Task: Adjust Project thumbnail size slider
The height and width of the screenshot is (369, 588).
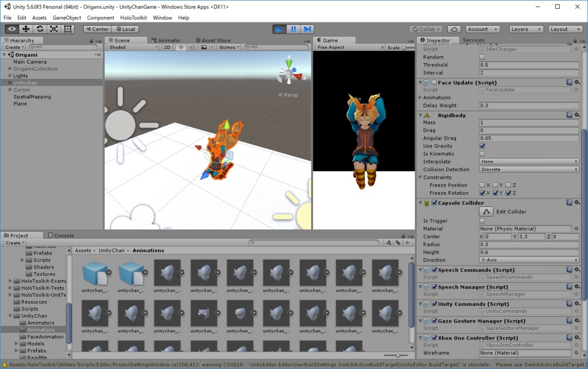Action: coord(397,355)
